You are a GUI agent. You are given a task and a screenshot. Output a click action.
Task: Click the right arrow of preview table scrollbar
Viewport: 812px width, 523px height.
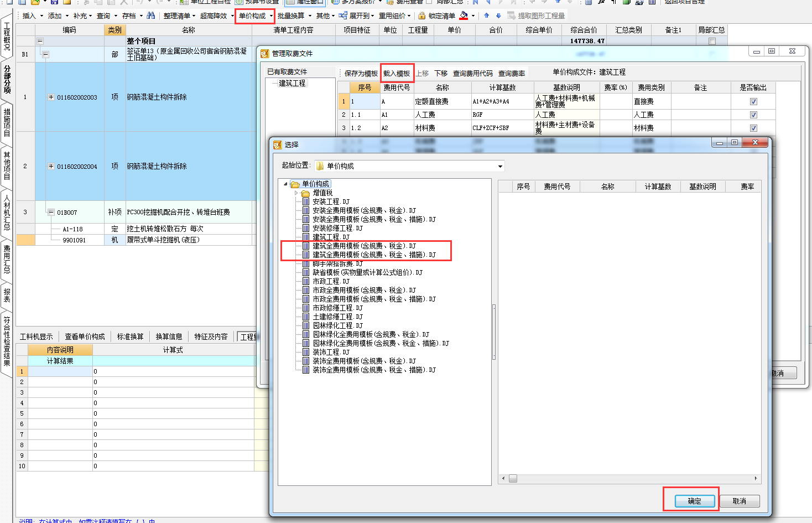756,478
